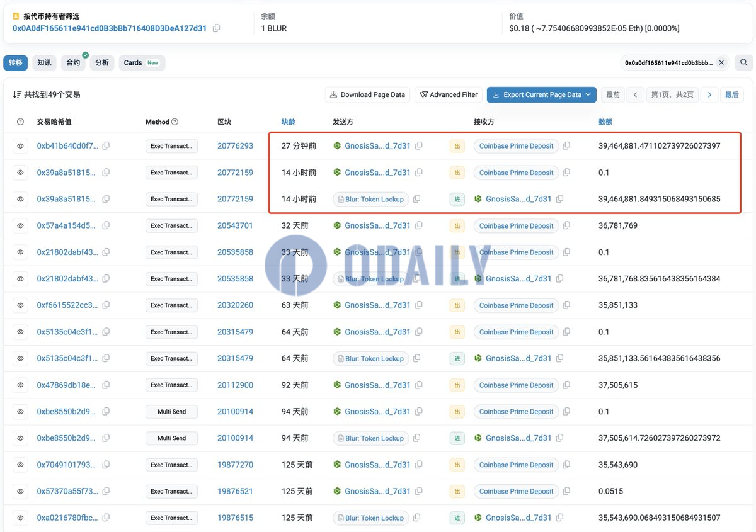Preview transaction 0xb41b640d0f7 with eye icon
This screenshot has height=532, width=756.
pyautogui.click(x=20, y=146)
